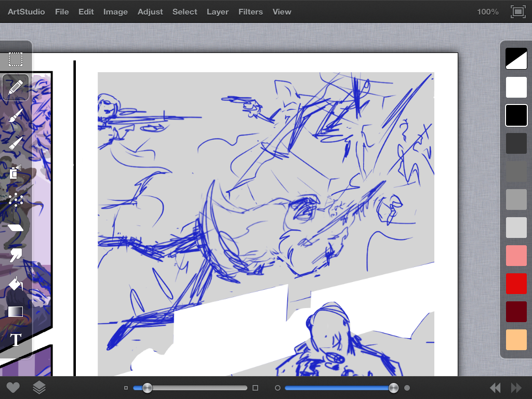532x399 pixels.
Task: Select the Text tool
Action: tap(16, 340)
